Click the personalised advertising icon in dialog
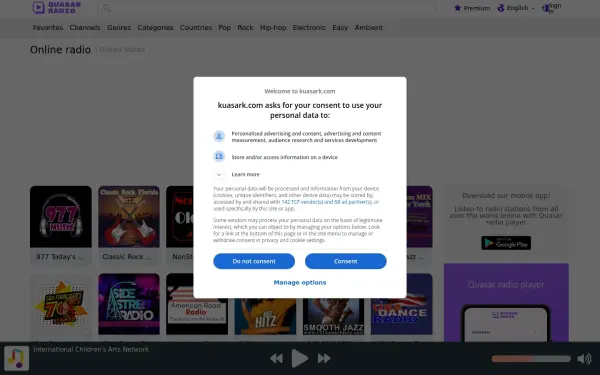 click(219, 136)
